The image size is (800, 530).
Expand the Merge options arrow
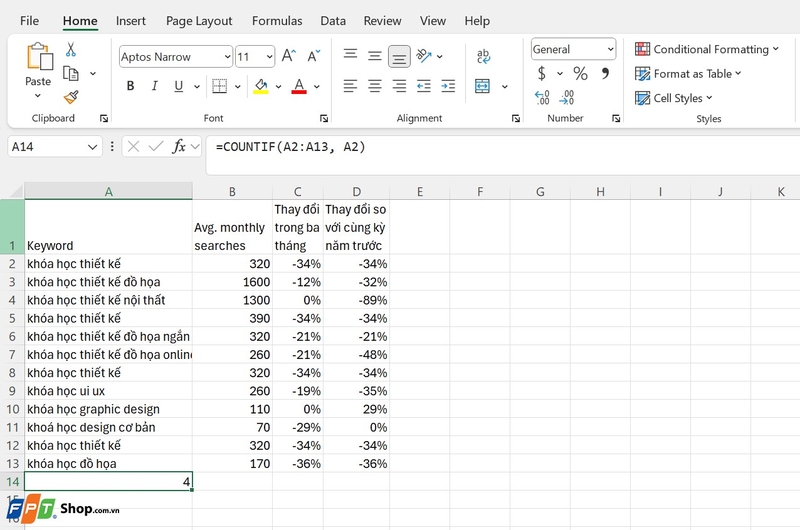click(505, 87)
